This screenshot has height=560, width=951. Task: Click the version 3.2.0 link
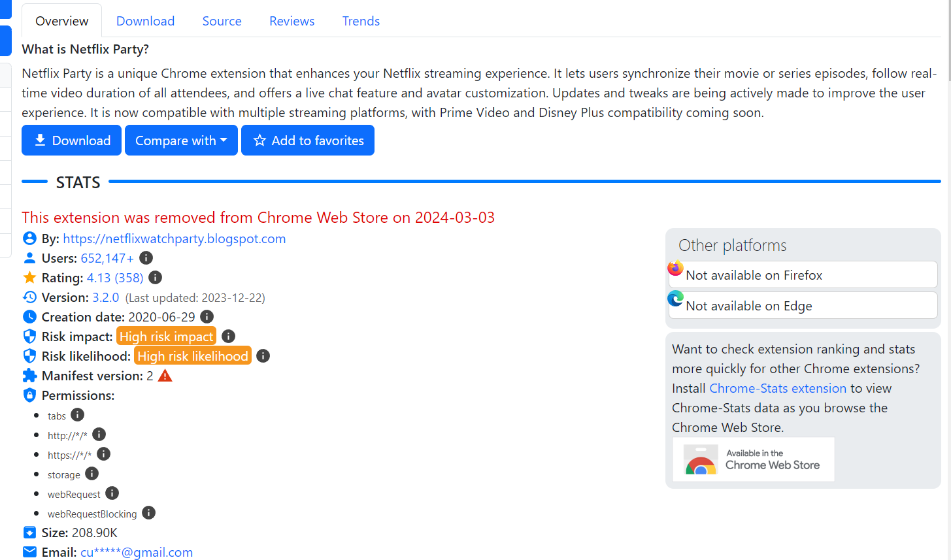(105, 297)
